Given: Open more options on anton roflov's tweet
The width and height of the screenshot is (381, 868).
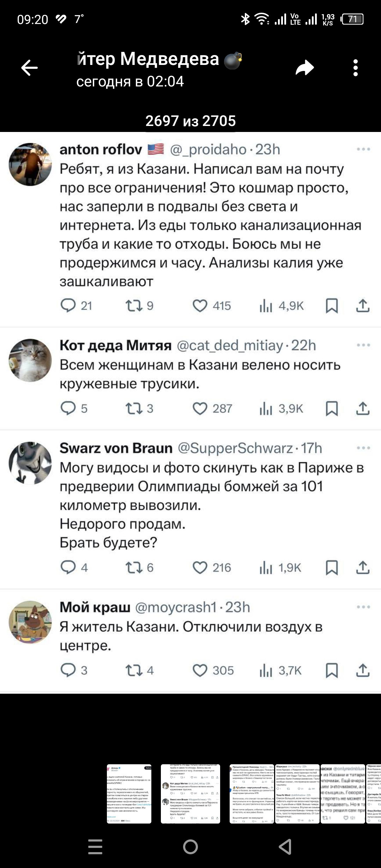Looking at the screenshot, I should click(363, 149).
